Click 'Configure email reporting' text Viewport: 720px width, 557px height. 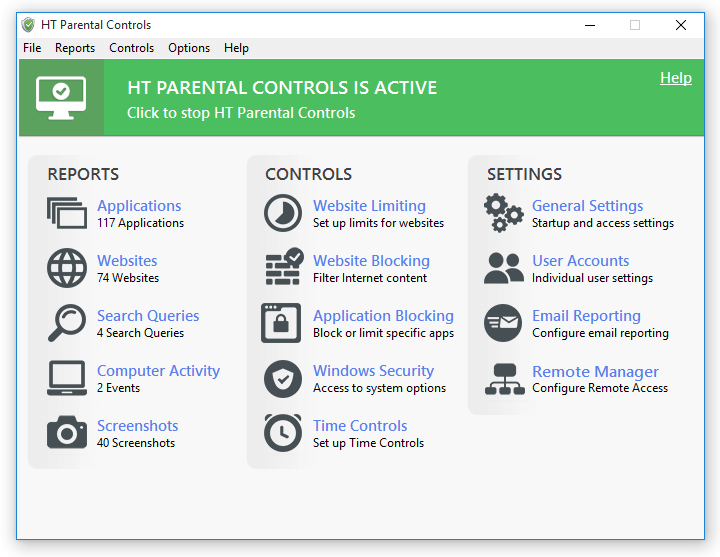tap(600, 333)
